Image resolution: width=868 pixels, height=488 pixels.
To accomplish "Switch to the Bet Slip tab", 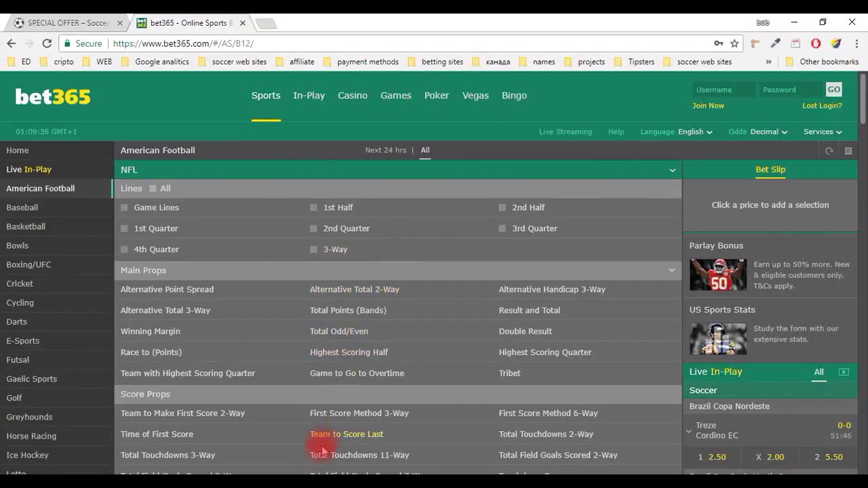I will click(x=770, y=169).
